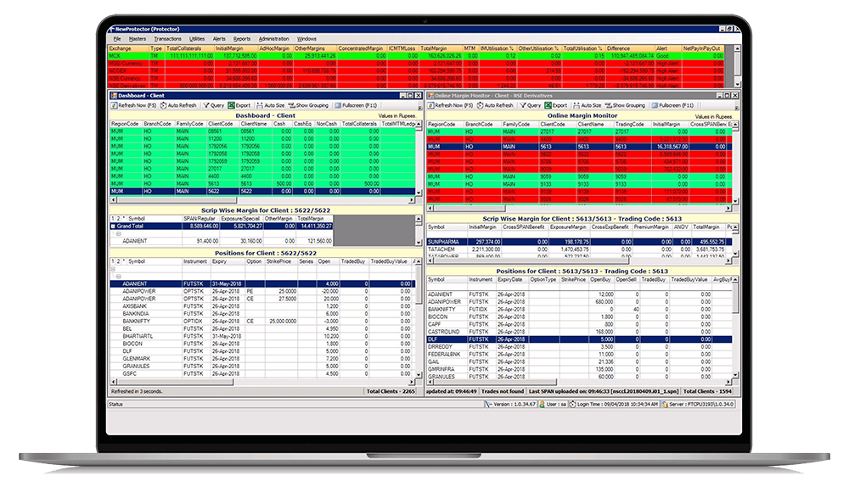Collapse the child node under Grand Total
This screenshot has height=504, width=849.
click(x=119, y=234)
